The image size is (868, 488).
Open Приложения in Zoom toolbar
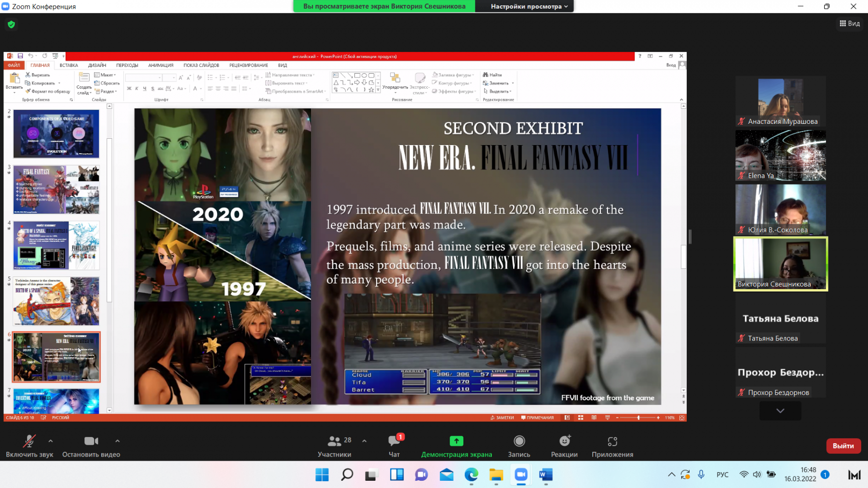tap(612, 446)
